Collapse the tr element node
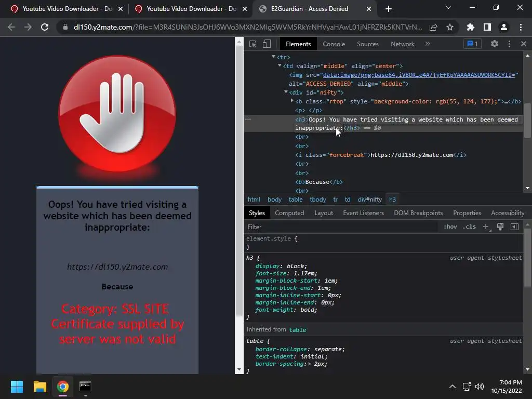 click(273, 57)
